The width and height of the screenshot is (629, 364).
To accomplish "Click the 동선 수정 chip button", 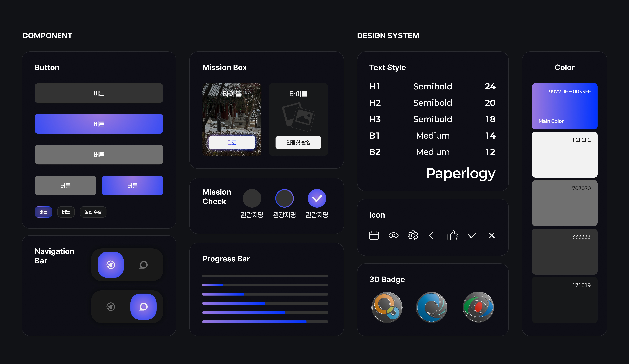I will [x=93, y=212].
